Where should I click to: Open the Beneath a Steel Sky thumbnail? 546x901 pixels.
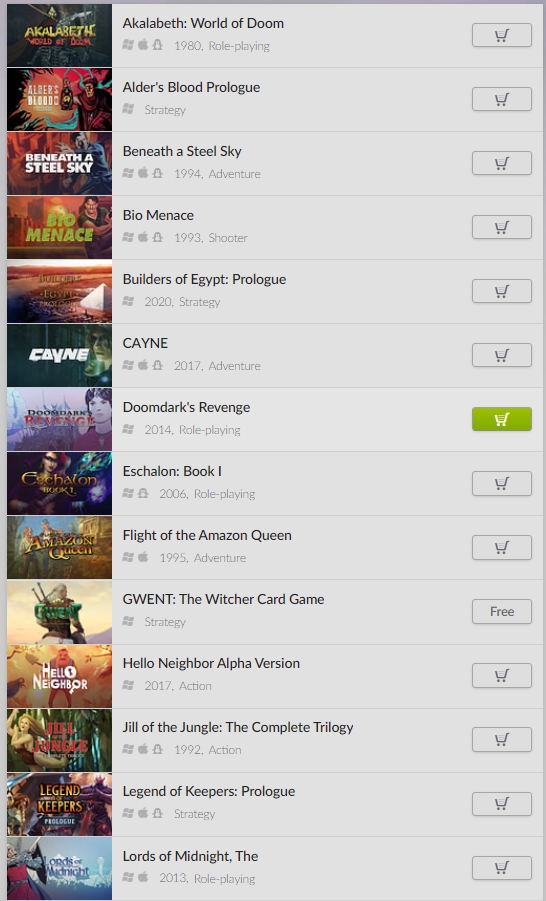60,163
